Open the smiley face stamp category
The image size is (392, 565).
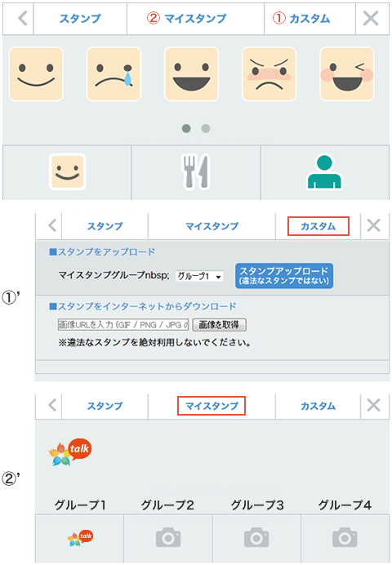coord(67,172)
